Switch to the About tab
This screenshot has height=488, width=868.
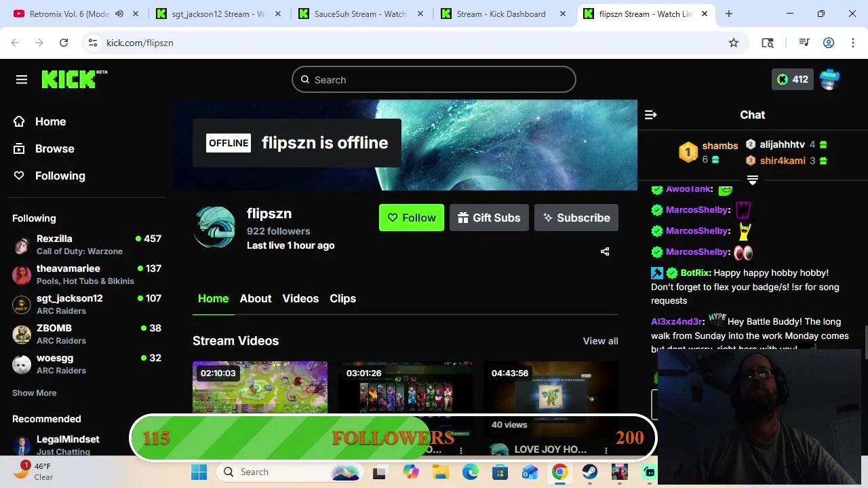pyautogui.click(x=256, y=298)
